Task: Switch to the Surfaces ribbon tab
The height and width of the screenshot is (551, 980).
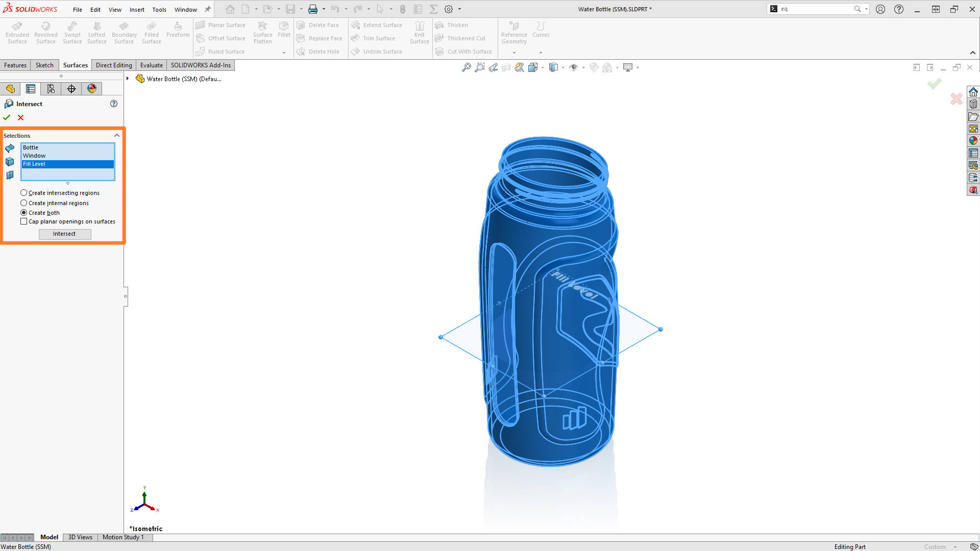Action: tap(75, 65)
